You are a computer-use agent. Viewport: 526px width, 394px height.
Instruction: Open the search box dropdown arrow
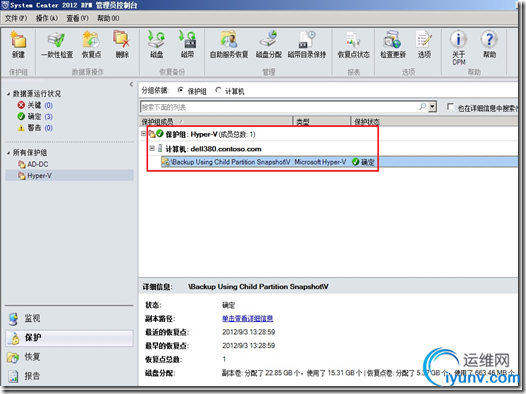(432, 107)
